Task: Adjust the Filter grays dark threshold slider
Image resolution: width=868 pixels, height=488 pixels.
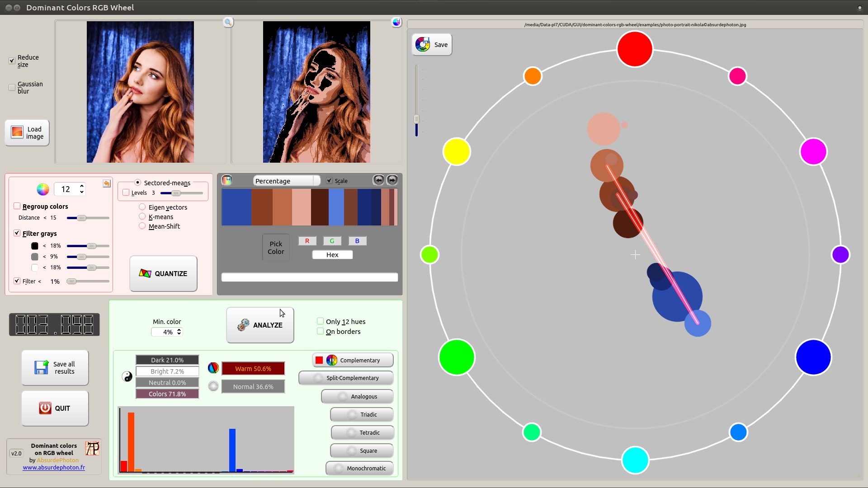Action: click(92, 245)
